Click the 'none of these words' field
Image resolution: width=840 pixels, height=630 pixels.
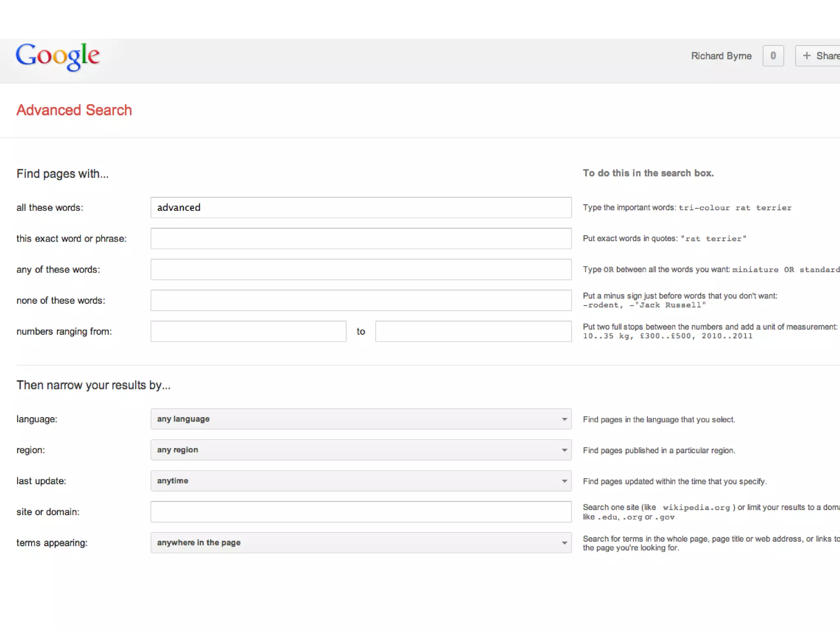pos(361,300)
